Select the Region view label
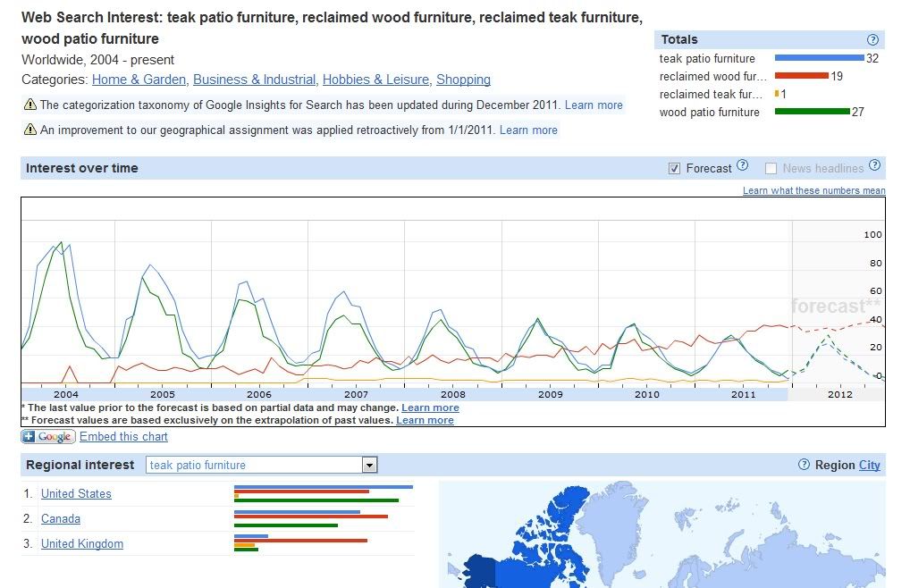This screenshot has width=910, height=588. pos(835,465)
